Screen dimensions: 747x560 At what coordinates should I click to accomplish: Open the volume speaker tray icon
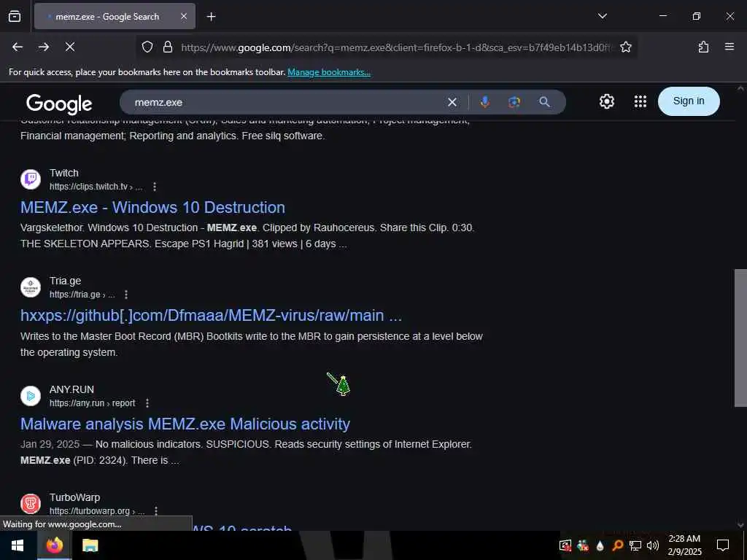click(653, 545)
